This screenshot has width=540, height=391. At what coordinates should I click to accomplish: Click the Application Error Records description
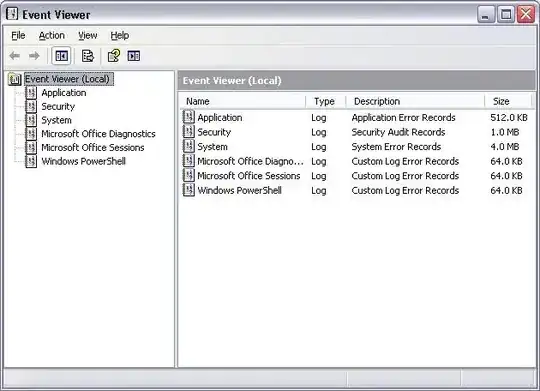tap(403, 117)
